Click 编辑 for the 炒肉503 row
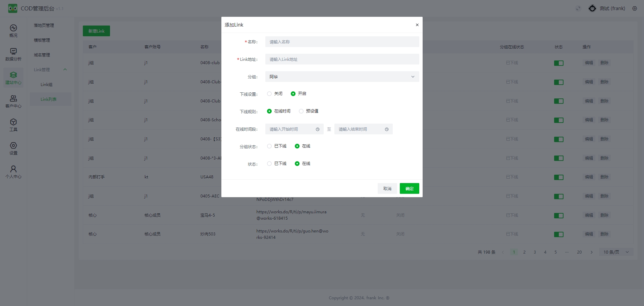Screen dimensions: 644x306 589,234
